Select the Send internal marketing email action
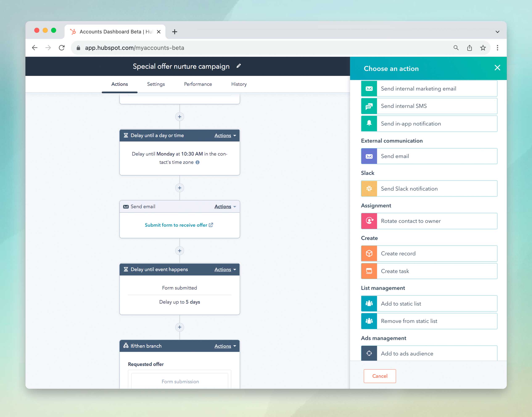532x417 pixels. (x=429, y=88)
